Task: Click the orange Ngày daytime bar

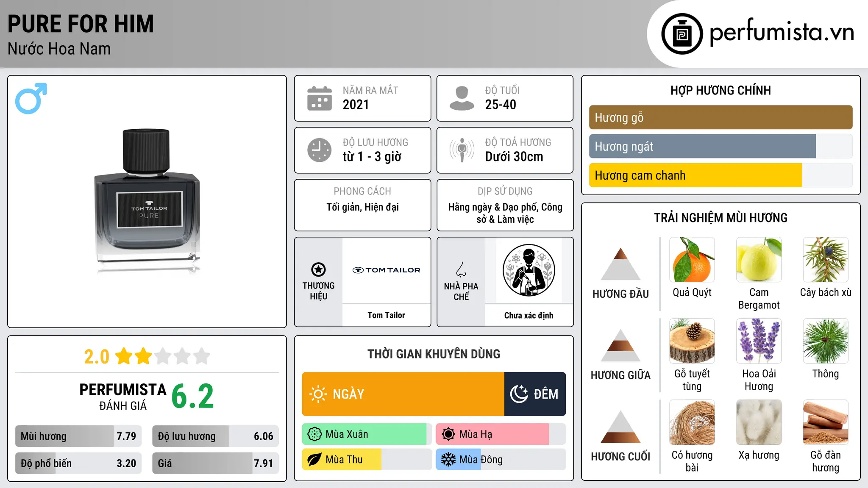Action: pyautogui.click(x=403, y=394)
